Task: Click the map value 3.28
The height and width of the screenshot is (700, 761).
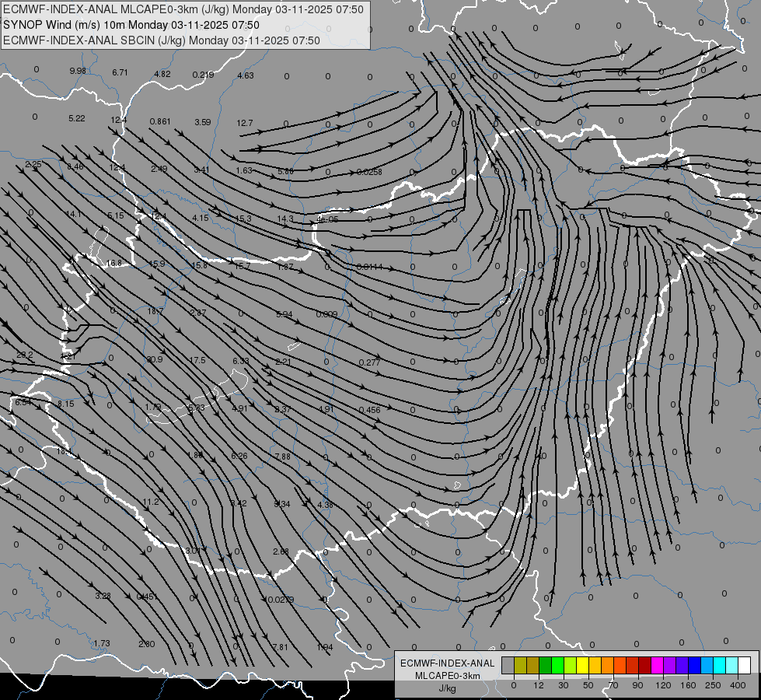Action: 103,596
